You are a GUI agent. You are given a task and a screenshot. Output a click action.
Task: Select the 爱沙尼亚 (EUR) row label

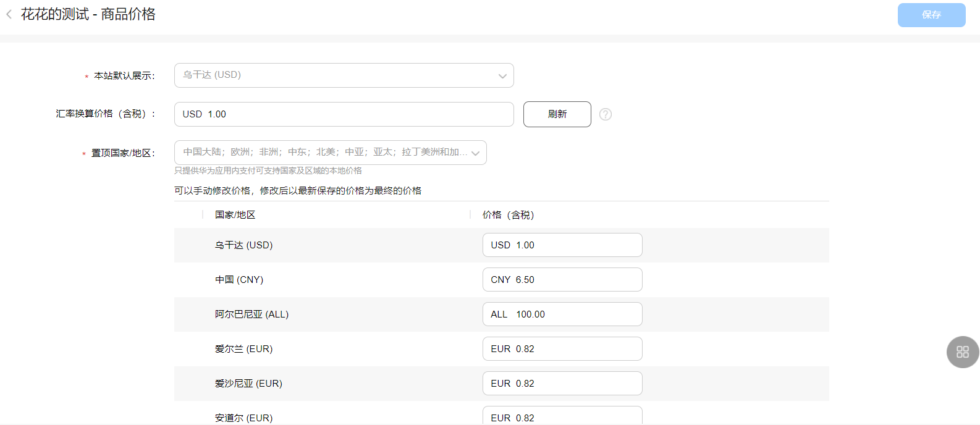click(x=248, y=384)
